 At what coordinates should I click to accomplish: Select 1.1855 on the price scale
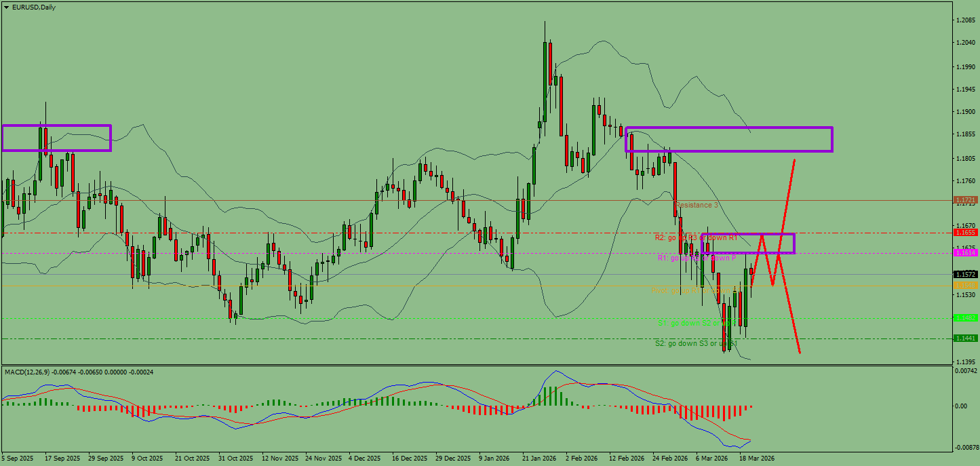click(x=965, y=135)
